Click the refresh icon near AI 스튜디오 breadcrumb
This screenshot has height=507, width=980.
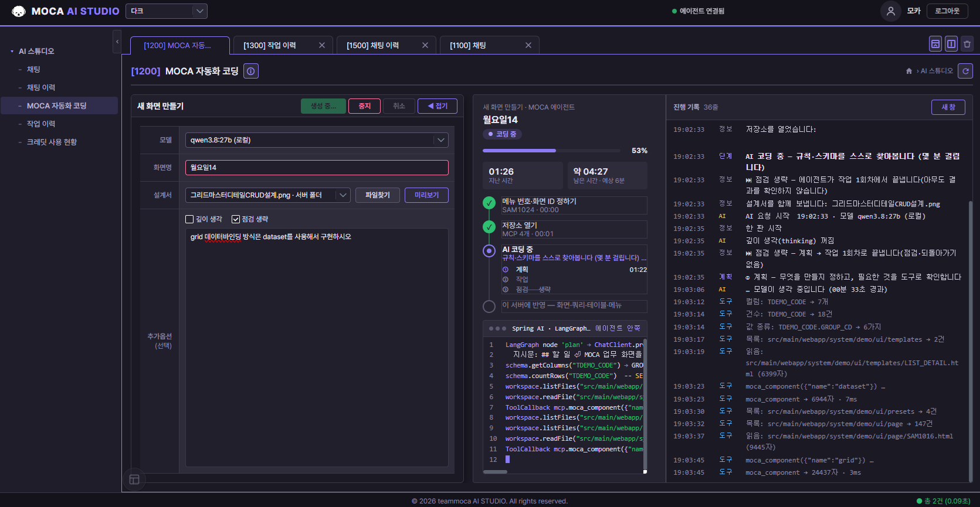[x=965, y=71]
